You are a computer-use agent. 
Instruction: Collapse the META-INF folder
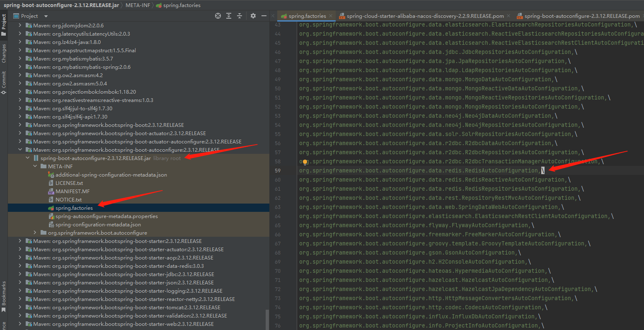point(35,166)
